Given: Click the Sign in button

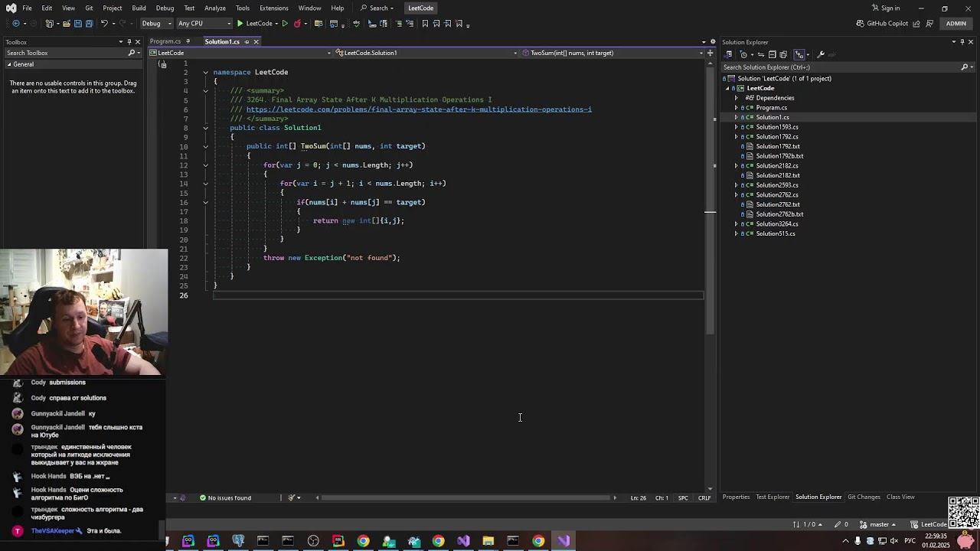Looking at the screenshot, I should click(886, 8).
